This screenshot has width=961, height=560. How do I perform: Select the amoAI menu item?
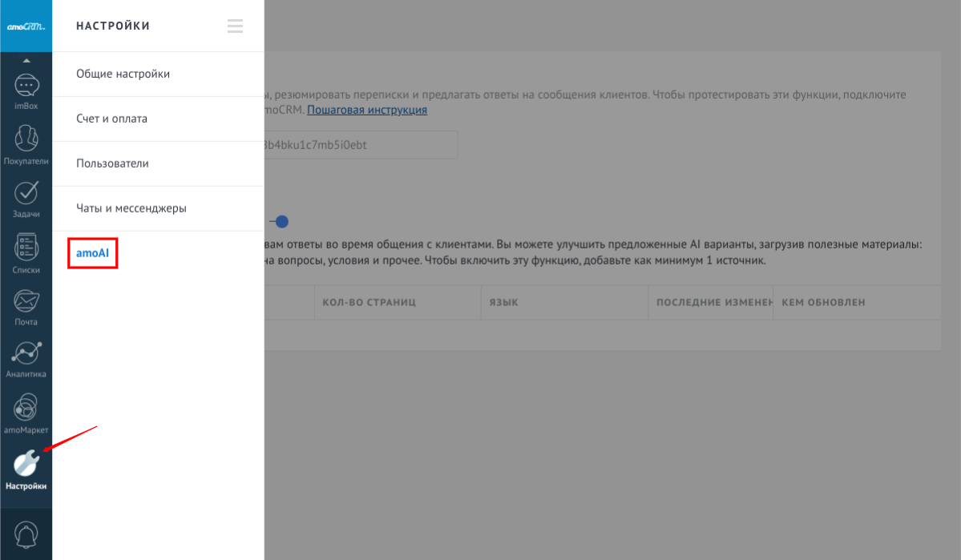click(93, 252)
